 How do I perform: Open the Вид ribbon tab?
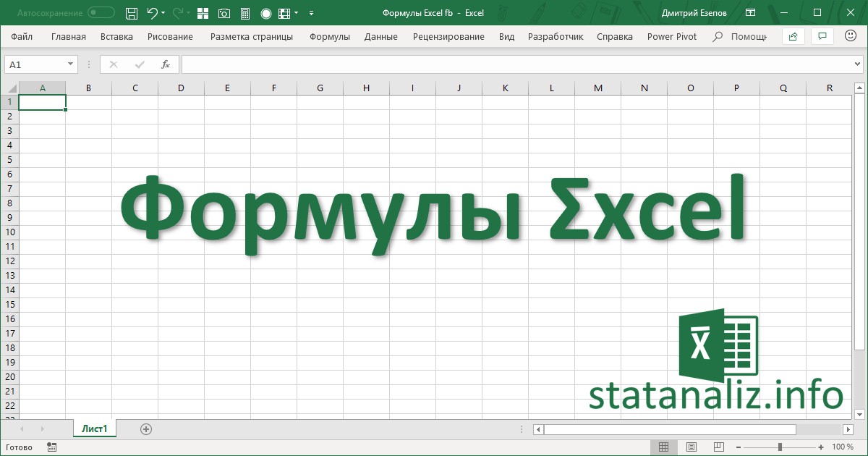pyautogui.click(x=507, y=36)
